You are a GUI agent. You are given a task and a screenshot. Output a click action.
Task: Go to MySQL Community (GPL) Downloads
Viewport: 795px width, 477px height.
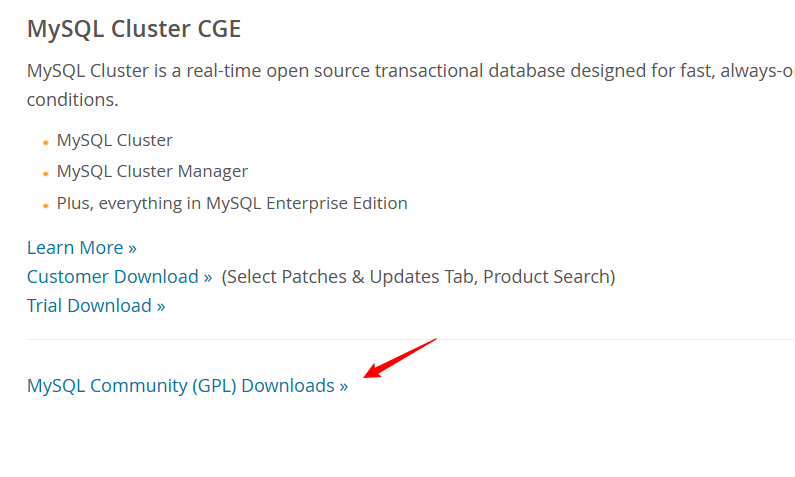point(187,386)
